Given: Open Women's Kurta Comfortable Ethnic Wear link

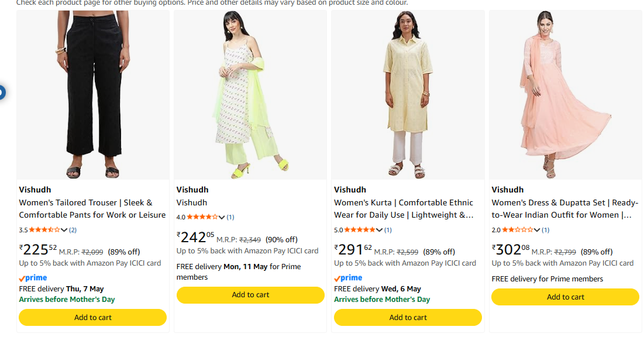Looking at the screenshot, I should point(404,209).
